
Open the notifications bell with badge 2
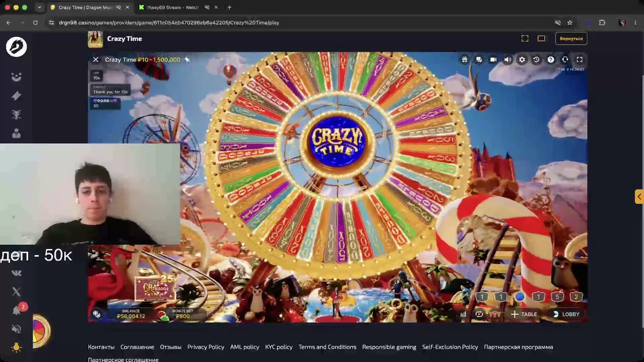coord(16,310)
